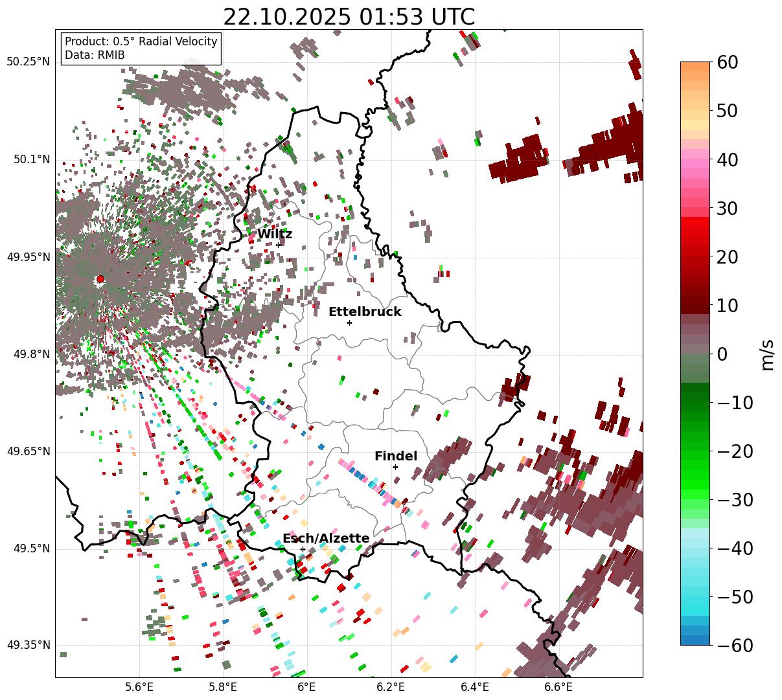Click the 49.95°N latitude tick label
The height and width of the screenshot is (700, 782).
click(x=29, y=257)
